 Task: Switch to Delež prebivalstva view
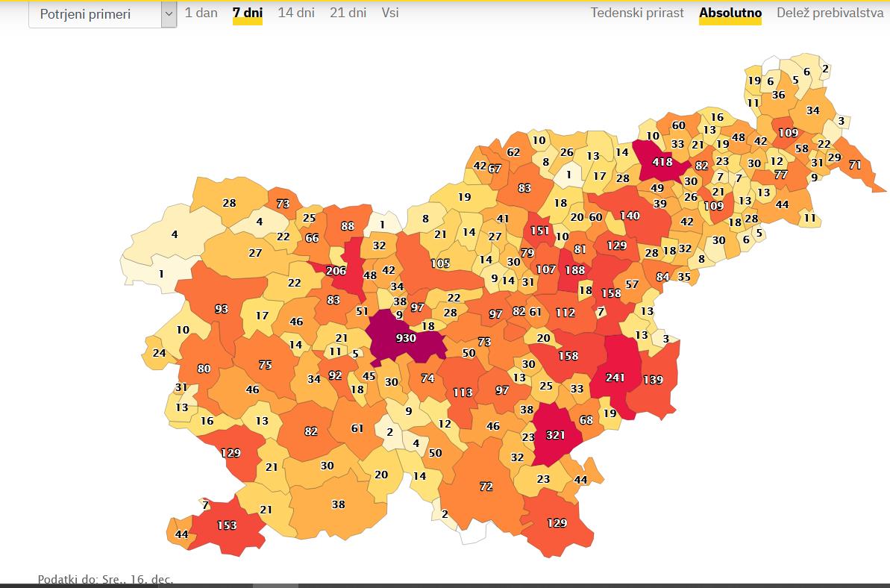[x=830, y=13]
